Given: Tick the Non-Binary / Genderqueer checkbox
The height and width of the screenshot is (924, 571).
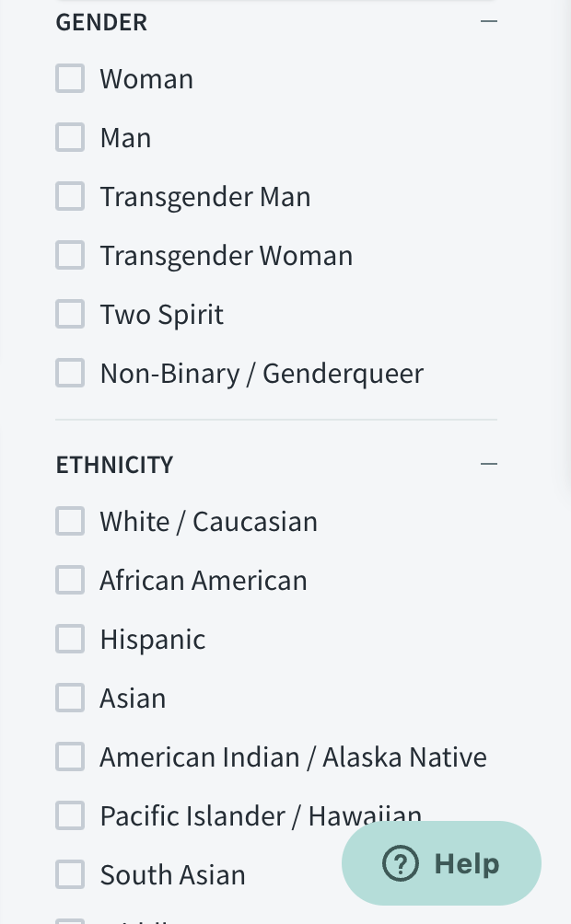Looking at the screenshot, I should click(x=70, y=374).
